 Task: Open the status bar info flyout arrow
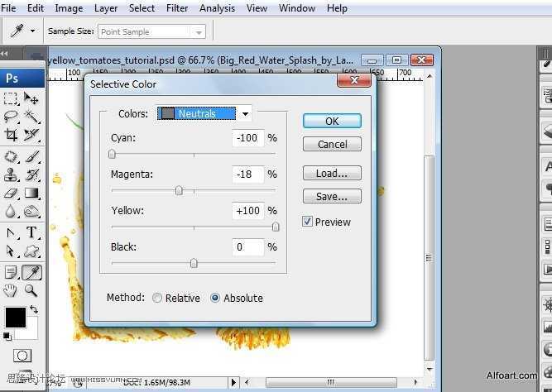233,382
